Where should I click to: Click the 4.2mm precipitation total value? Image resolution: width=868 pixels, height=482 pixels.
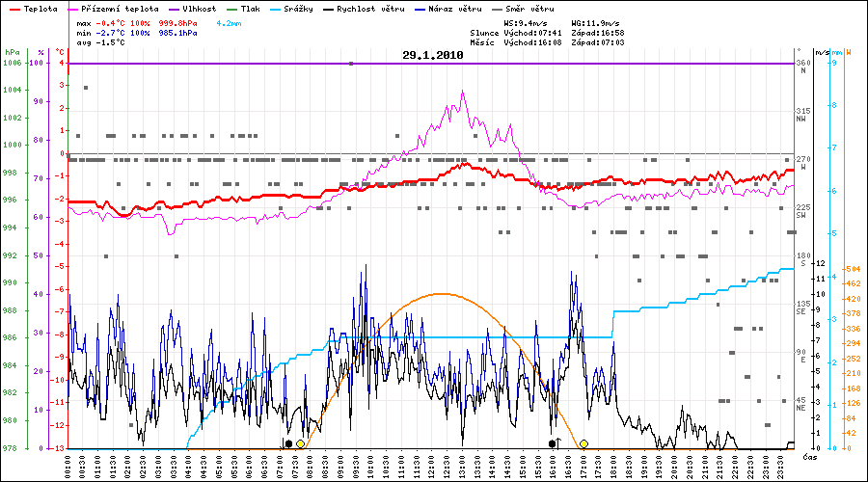(x=230, y=21)
